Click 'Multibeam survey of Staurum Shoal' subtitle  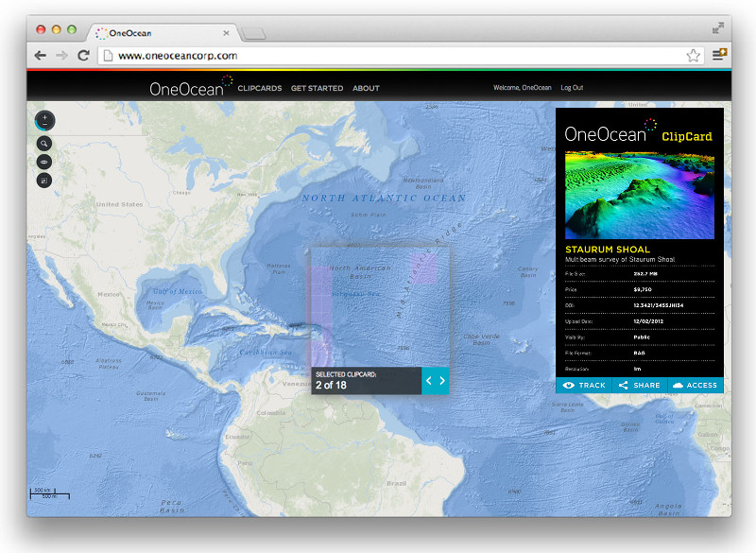tap(620, 259)
